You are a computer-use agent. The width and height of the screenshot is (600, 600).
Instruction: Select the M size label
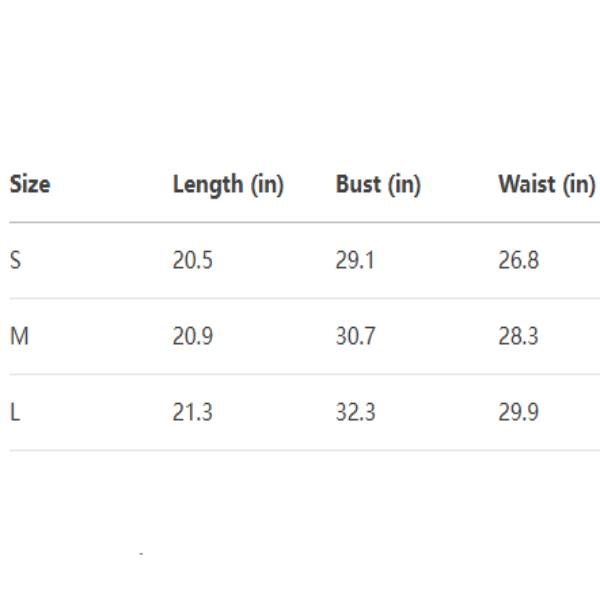19,337
